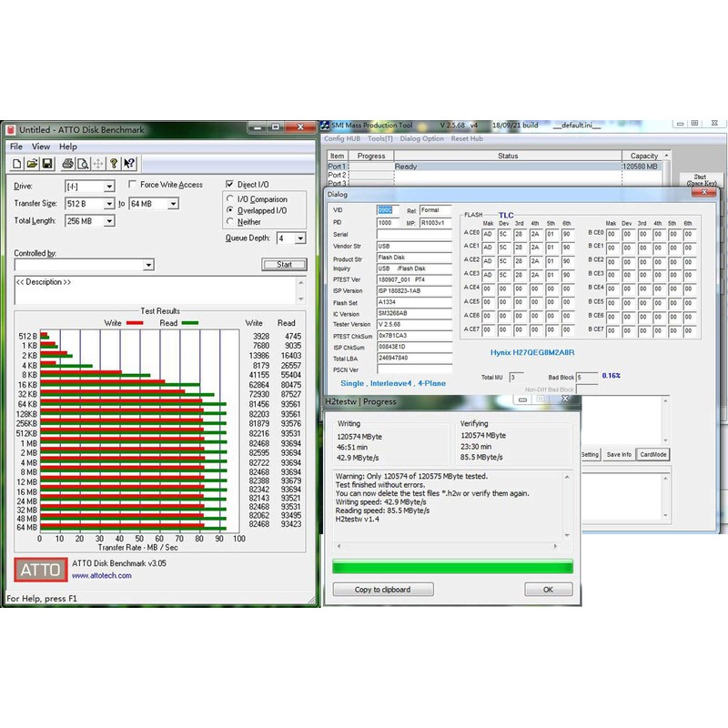The width and height of the screenshot is (728, 728).
Task: Select the I/O Comparison radio button
Action: click(229, 199)
